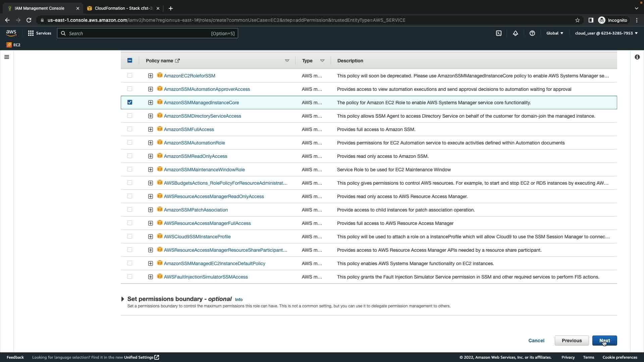Toggle the select-all header checkbox
This screenshot has height=362, width=644.
tap(130, 60)
